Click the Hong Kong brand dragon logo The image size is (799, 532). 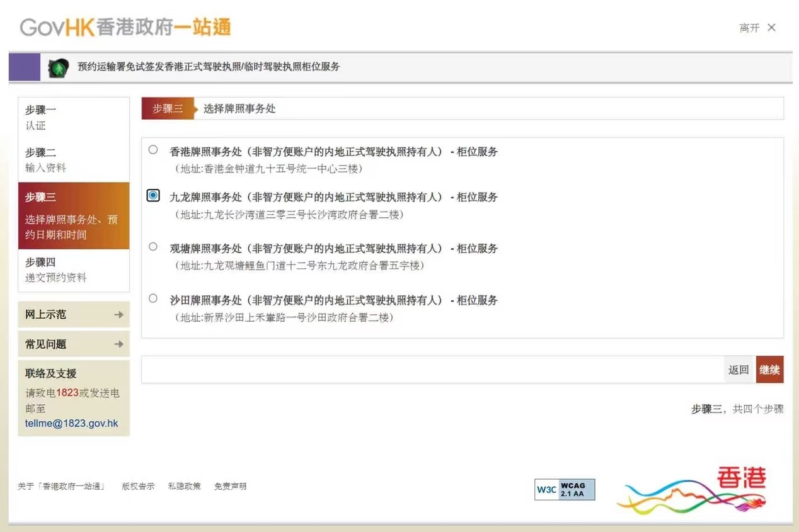(691, 492)
